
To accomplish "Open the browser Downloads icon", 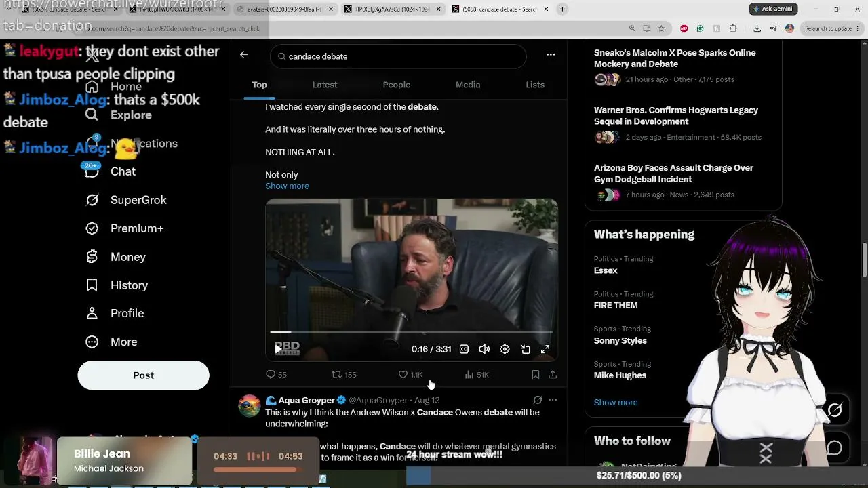I will click(757, 28).
